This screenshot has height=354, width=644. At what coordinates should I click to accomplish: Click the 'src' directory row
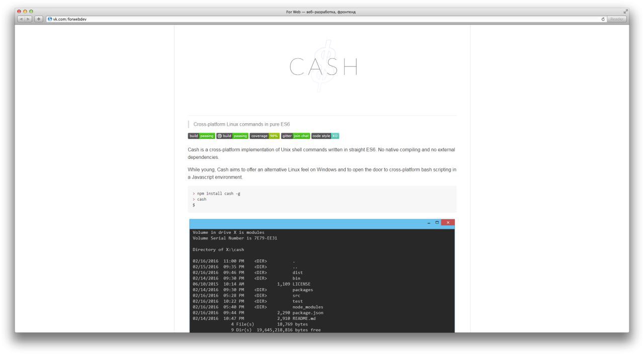pos(247,296)
